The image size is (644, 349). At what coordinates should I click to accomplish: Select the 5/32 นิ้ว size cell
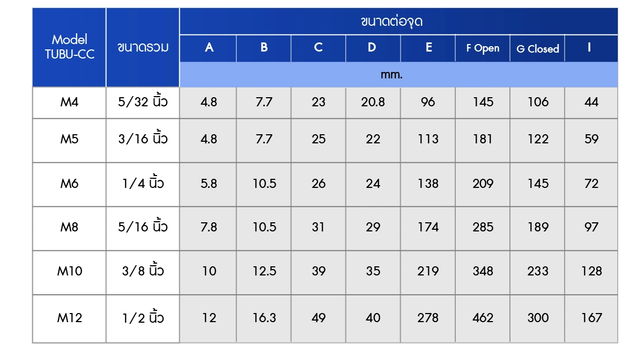tap(143, 103)
